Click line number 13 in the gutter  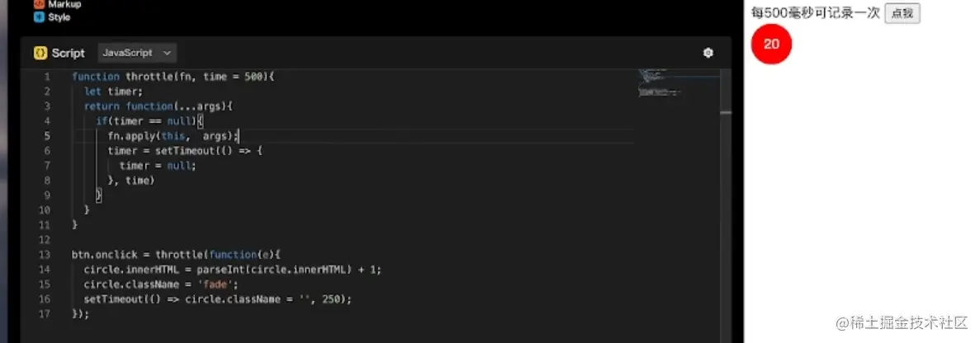click(45, 254)
